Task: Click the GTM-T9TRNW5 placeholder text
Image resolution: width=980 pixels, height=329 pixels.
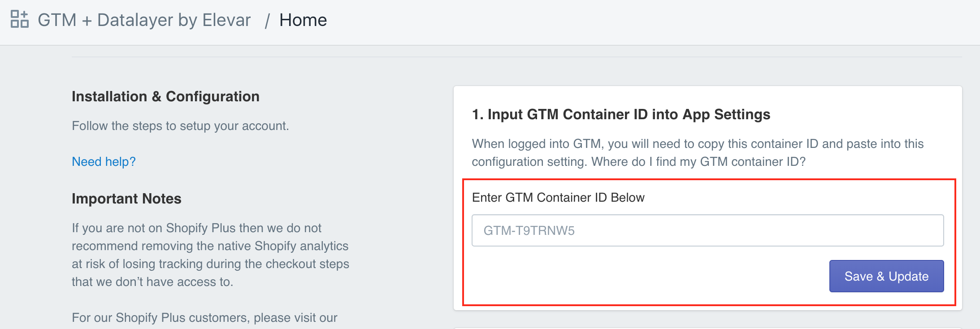Action: (529, 231)
